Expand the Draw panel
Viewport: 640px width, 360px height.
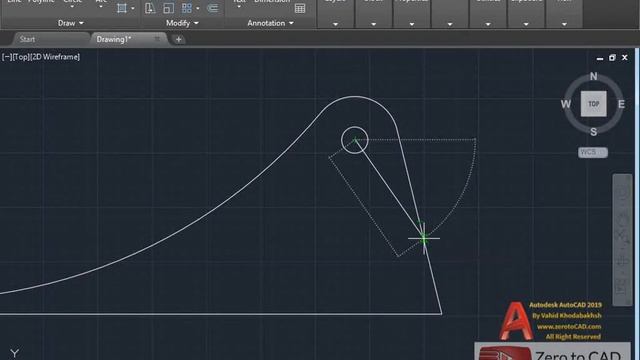(70, 23)
